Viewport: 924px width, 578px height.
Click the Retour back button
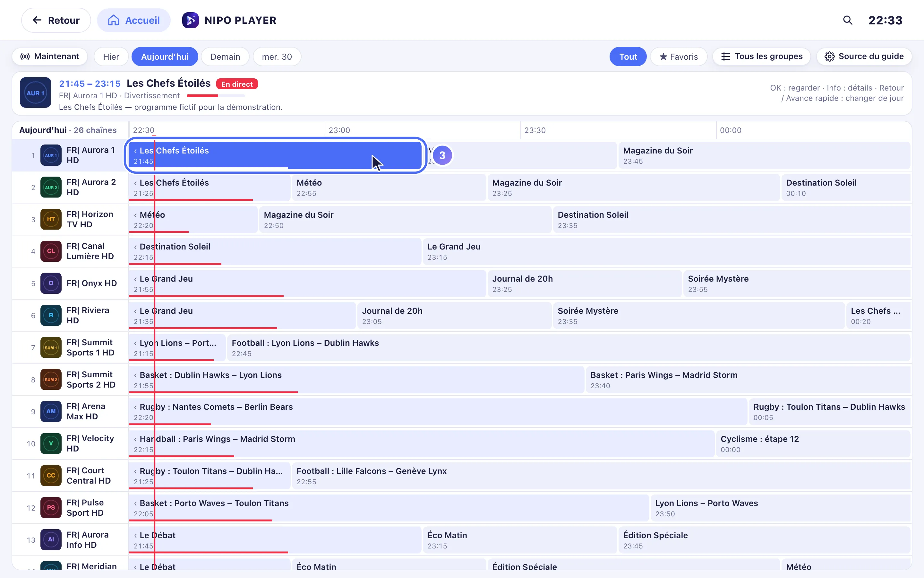pyautogui.click(x=56, y=20)
